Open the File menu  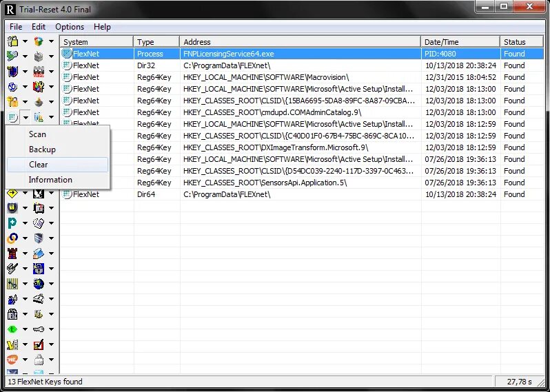16,27
